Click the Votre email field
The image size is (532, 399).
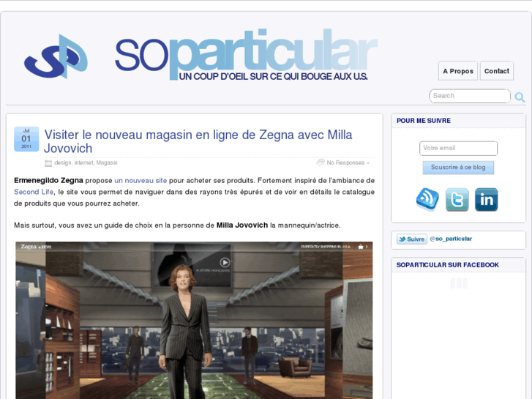tap(458, 149)
